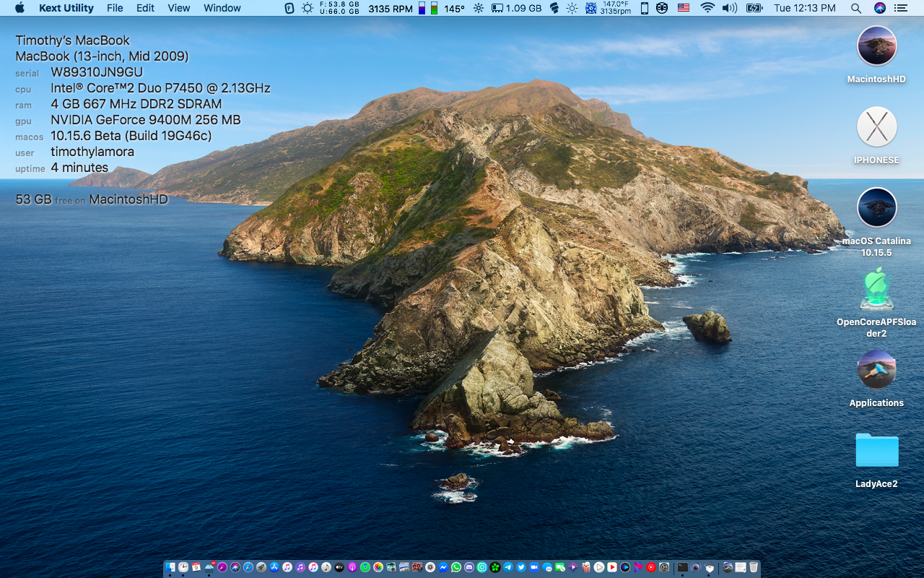Image resolution: width=924 pixels, height=578 pixels.
Task: Launch Telegram from the dock
Action: tap(508, 567)
